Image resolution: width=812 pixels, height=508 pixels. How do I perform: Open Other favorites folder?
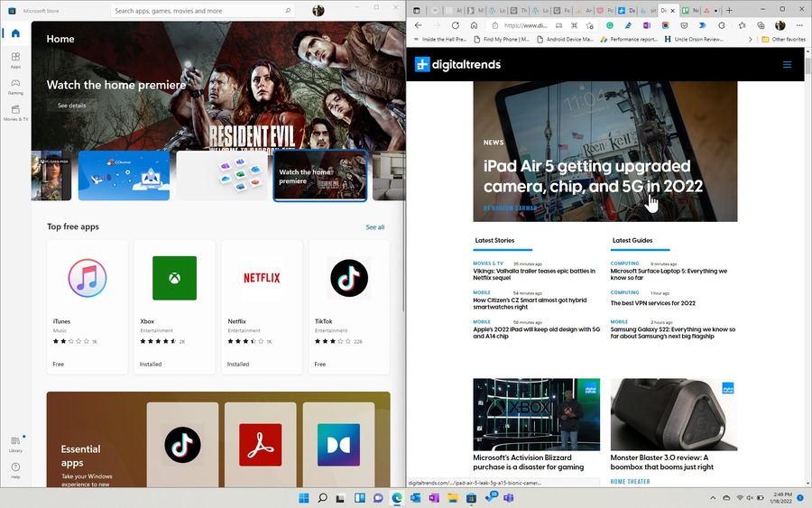coord(783,39)
